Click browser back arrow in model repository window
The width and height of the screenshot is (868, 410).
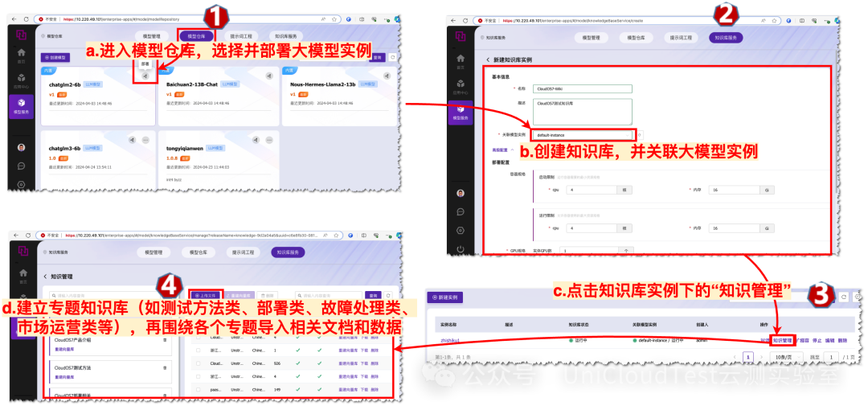coord(14,19)
